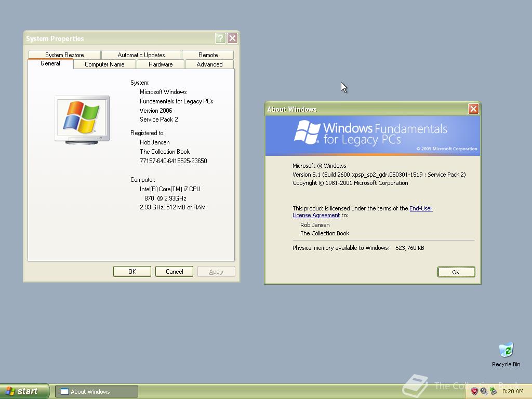Click 'Rob Jansen' in System Properties
Screen dimensions: 532x399
[155, 142]
